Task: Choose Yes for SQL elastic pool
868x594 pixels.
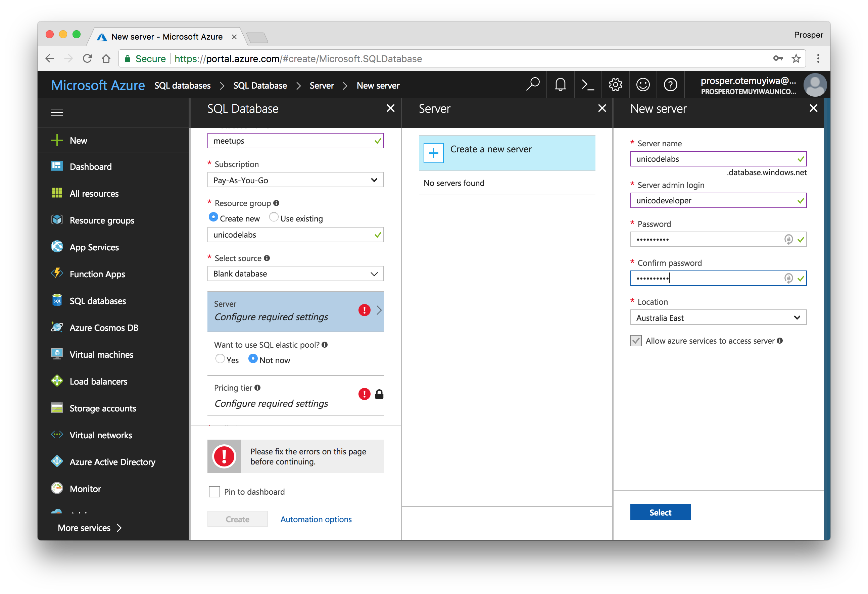Action: (x=220, y=359)
